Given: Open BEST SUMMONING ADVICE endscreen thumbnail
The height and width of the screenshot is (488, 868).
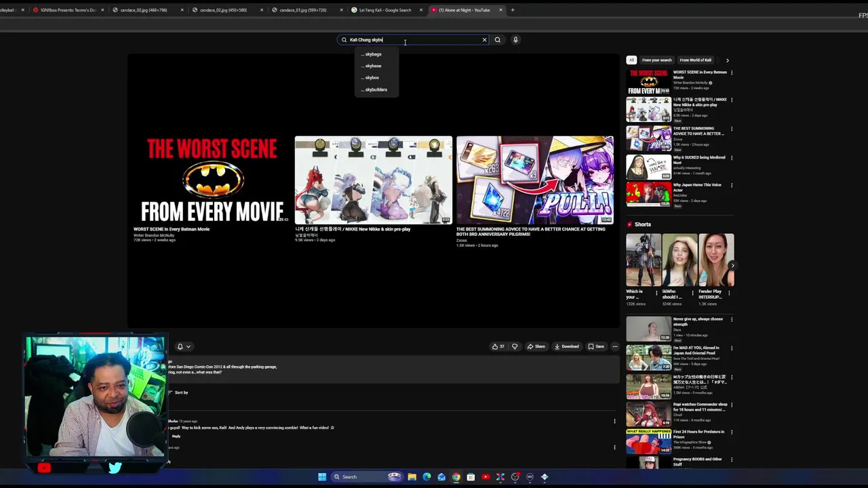Looking at the screenshot, I should [535, 180].
